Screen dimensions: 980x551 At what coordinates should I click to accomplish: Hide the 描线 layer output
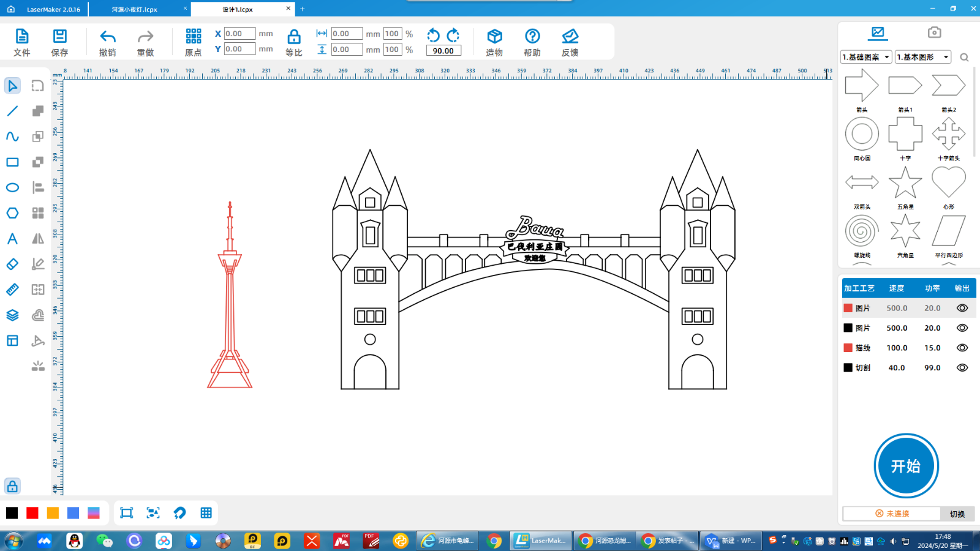point(962,348)
